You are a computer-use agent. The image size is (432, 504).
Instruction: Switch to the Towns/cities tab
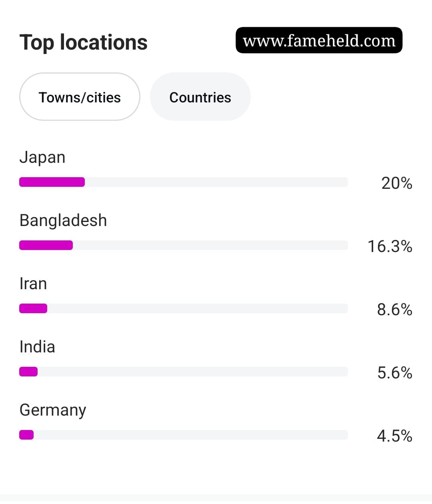[80, 97]
